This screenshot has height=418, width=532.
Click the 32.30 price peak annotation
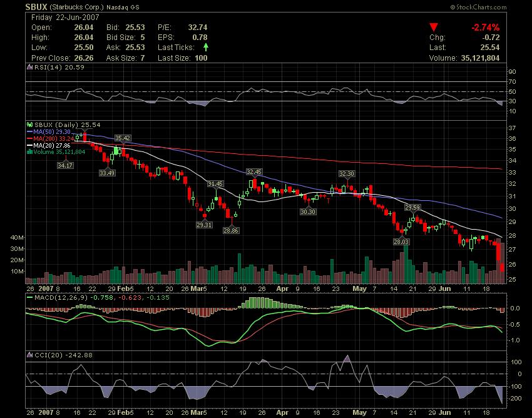coord(347,174)
